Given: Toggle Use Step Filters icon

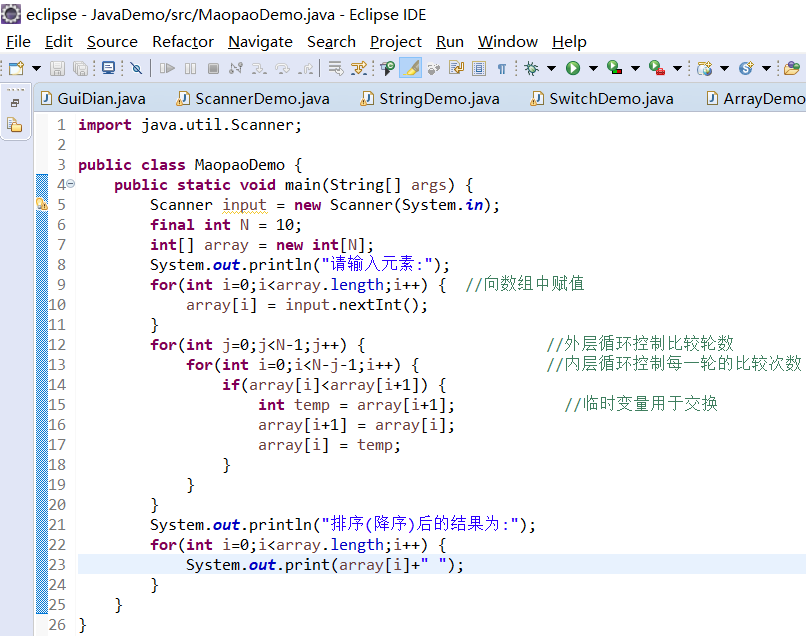Looking at the screenshot, I should 359,68.
